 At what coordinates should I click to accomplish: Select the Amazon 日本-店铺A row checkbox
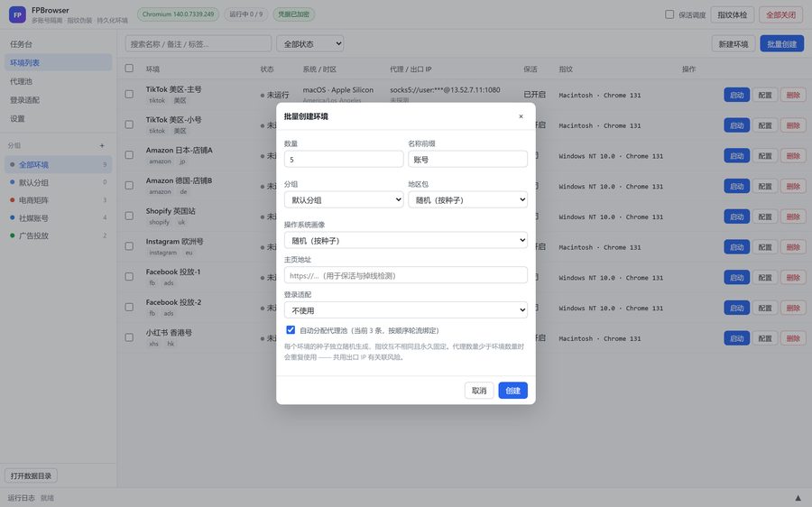129,155
